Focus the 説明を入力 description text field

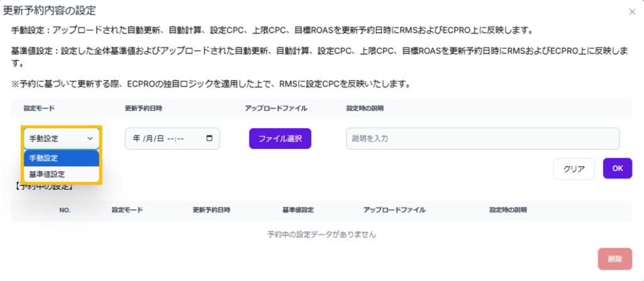pyautogui.click(x=482, y=138)
